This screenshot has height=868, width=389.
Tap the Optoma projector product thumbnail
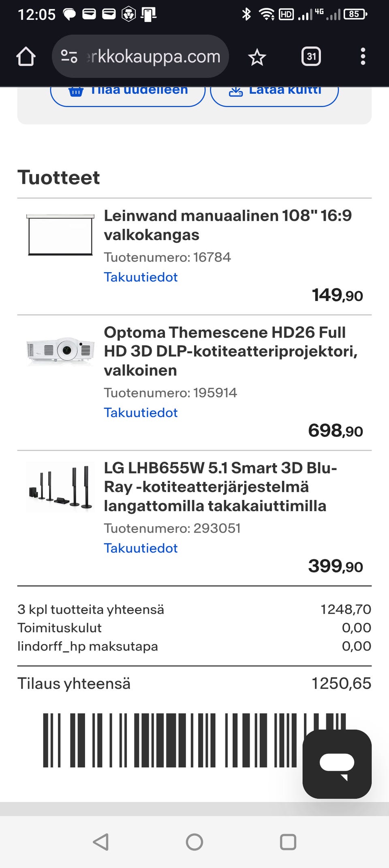pos(60,350)
